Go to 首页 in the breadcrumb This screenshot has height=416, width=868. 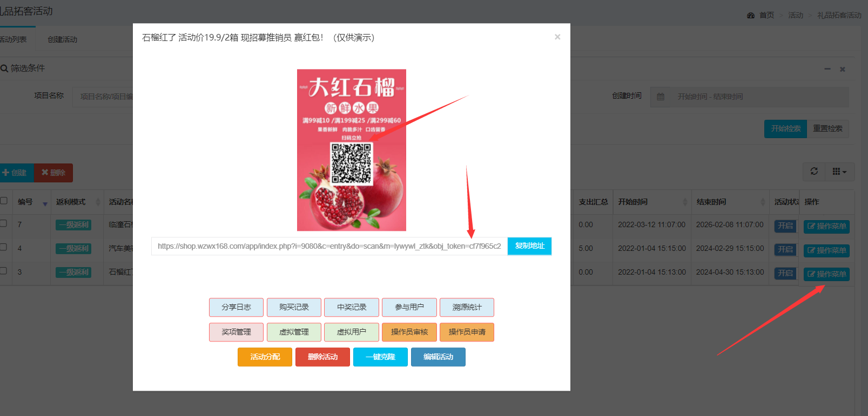click(x=766, y=15)
